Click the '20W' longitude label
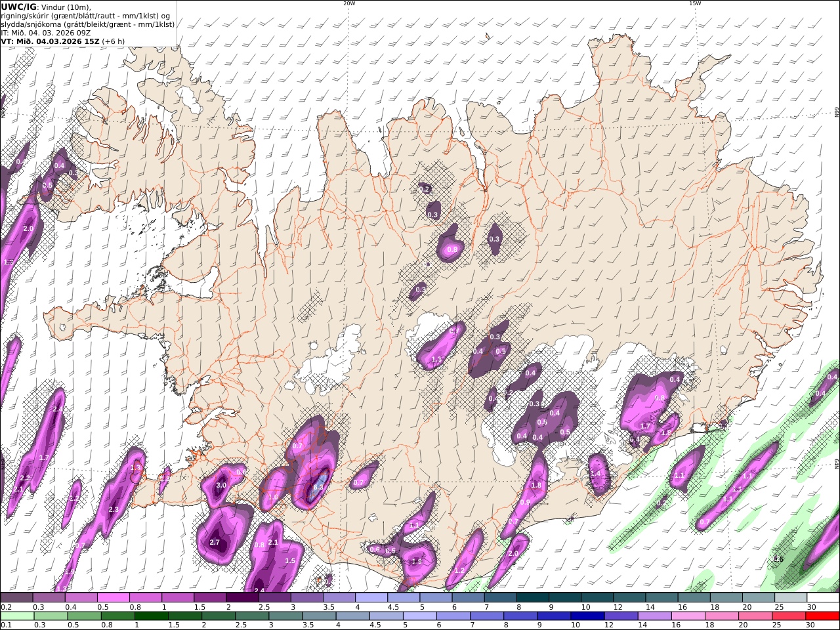Screen dimensions: 840x630 (x=349, y=3)
